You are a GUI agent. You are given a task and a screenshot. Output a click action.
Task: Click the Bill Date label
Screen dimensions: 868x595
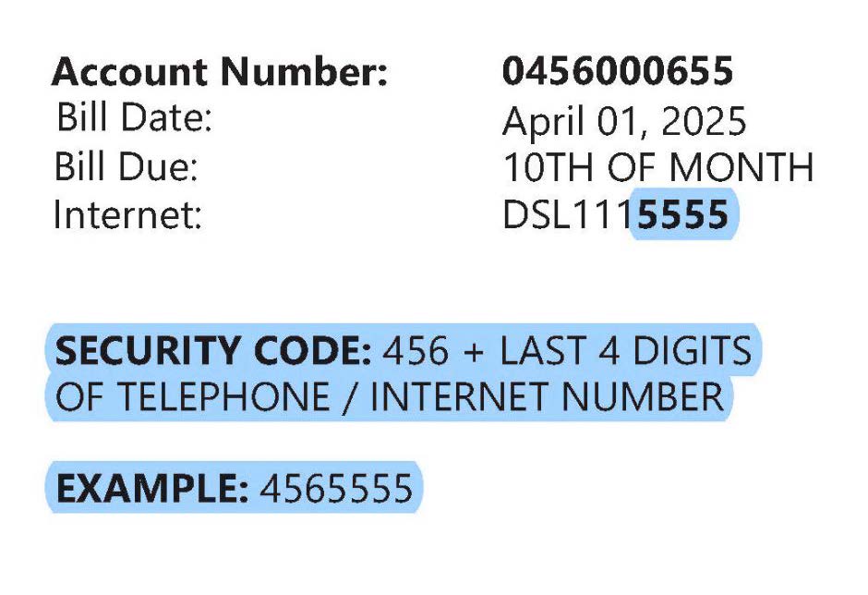(135, 117)
